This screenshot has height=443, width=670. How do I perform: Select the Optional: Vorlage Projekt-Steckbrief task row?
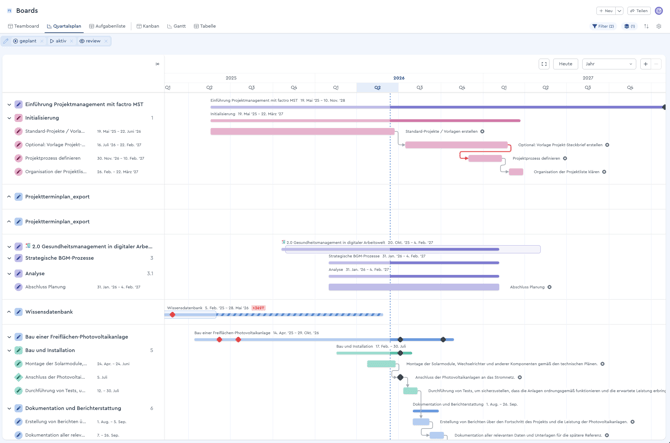(83, 145)
